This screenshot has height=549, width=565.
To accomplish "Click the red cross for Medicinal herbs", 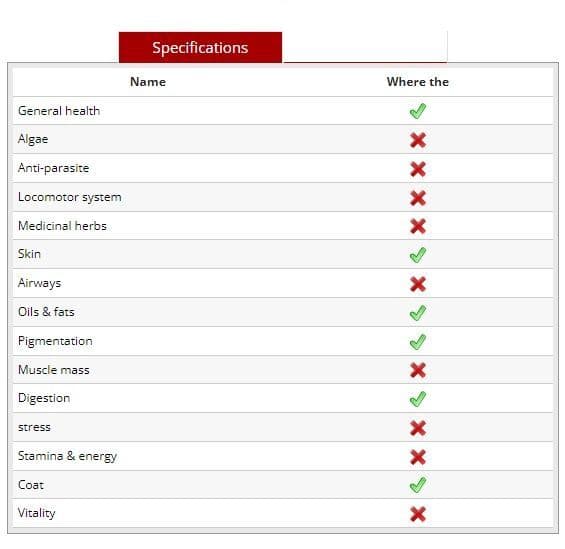I will click(x=418, y=226).
